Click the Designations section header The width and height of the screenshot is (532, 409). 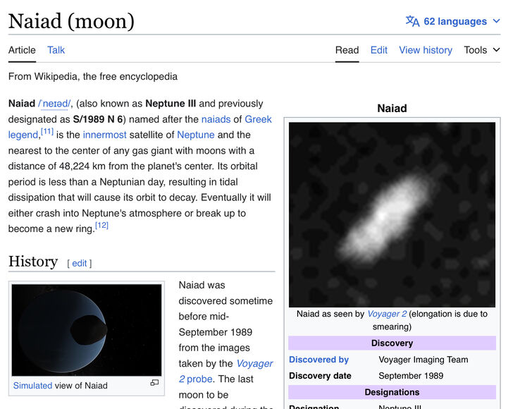click(392, 392)
